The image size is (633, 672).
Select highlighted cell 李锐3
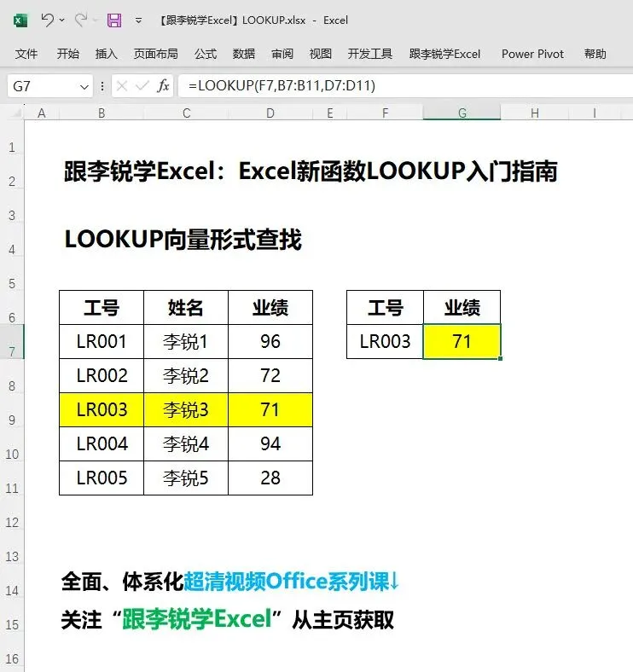(186, 409)
